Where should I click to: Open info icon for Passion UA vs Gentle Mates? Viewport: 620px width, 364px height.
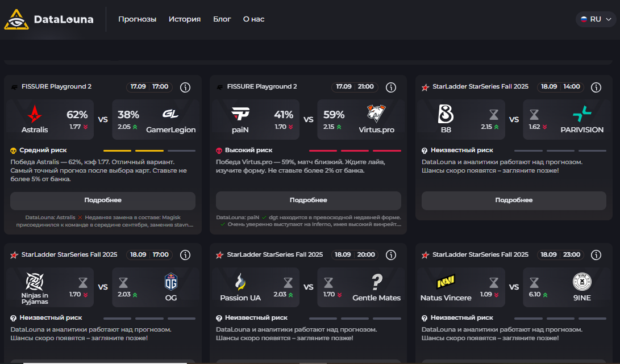390,255
